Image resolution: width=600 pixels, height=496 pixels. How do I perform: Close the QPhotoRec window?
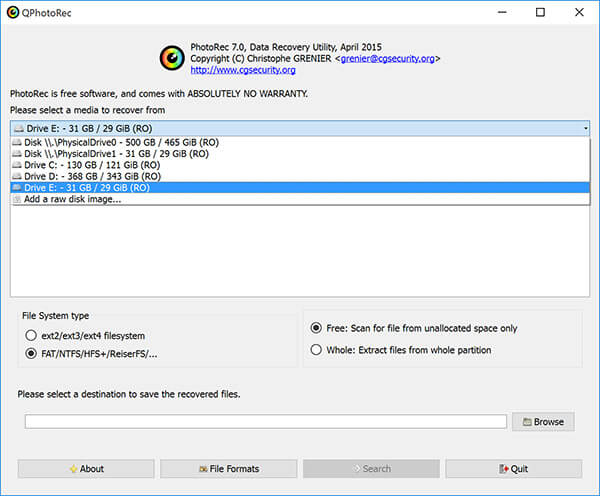pos(579,12)
